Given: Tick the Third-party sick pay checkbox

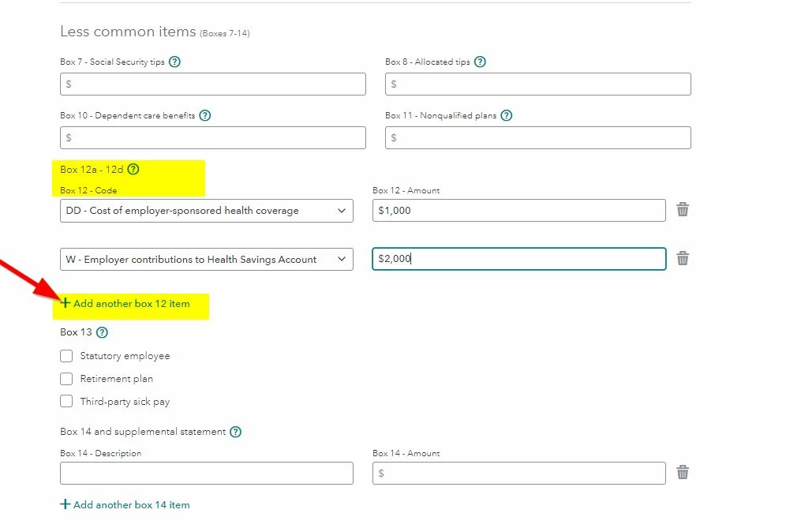Looking at the screenshot, I should point(66,401).
